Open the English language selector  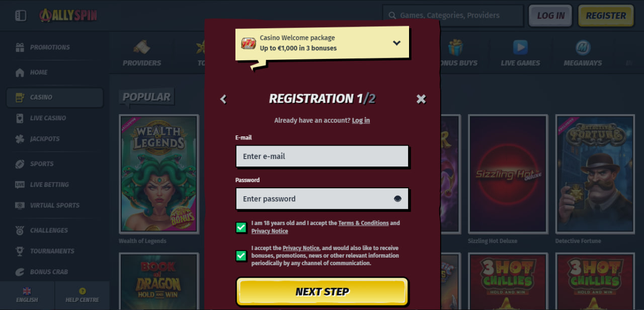pos(27,295)
